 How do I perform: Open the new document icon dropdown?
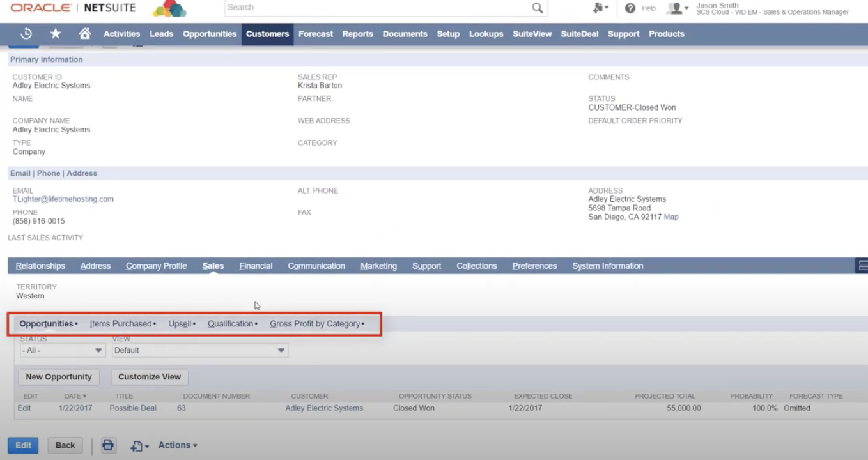coord(138,446)
